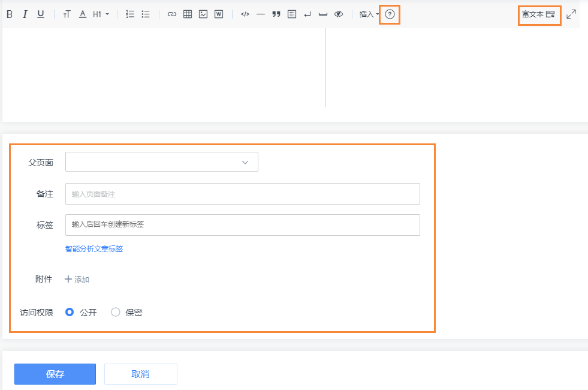Screen dimensions: 588x390
Task: Toggle bold formatting
Action: (x=10, y=14)
